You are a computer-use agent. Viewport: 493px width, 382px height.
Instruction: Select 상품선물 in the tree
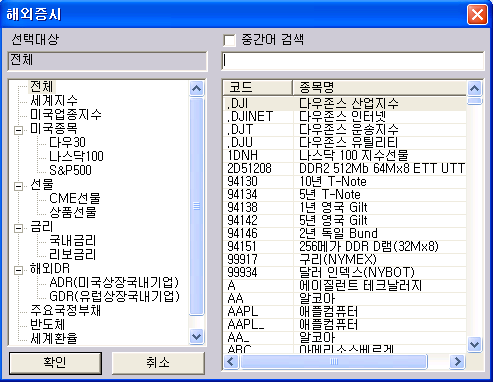pos(73,212)
